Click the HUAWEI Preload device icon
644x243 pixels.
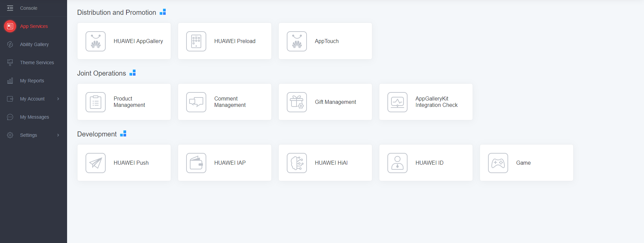196,41
